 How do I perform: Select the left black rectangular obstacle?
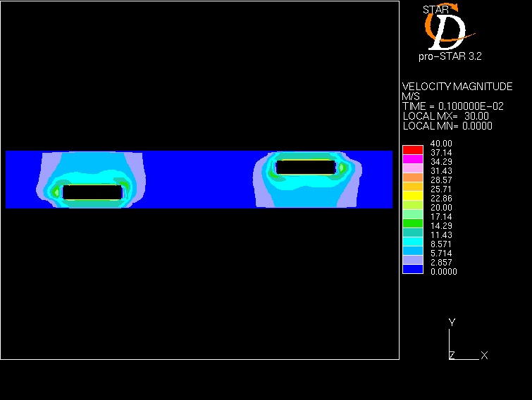pos(92,192)
